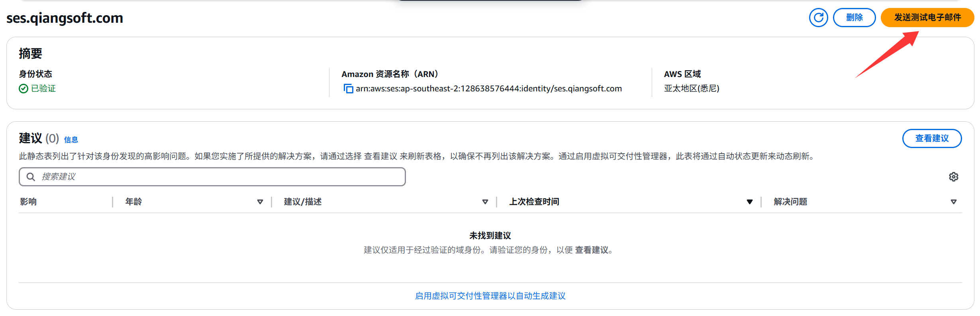Click the 解决问题 column header text
980x316 pixels.
pyautogui.click(x=790, y=201)
